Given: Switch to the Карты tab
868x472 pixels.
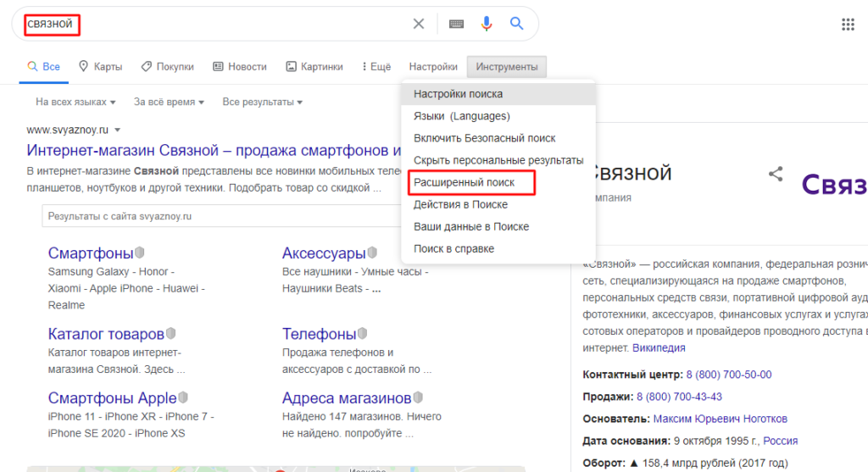Looking at the screenshot, I should click(x=100, y=67).
